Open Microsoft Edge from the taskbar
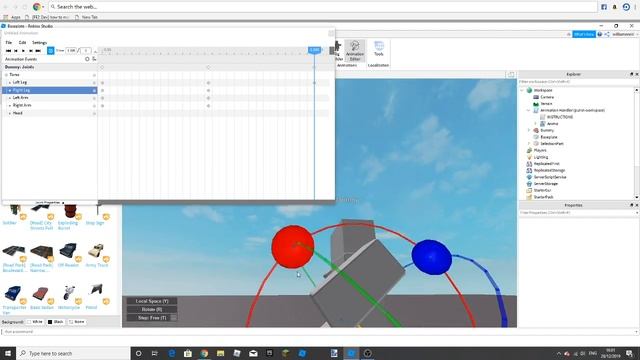This screenshot has width=640, height=360. (172, 353)
